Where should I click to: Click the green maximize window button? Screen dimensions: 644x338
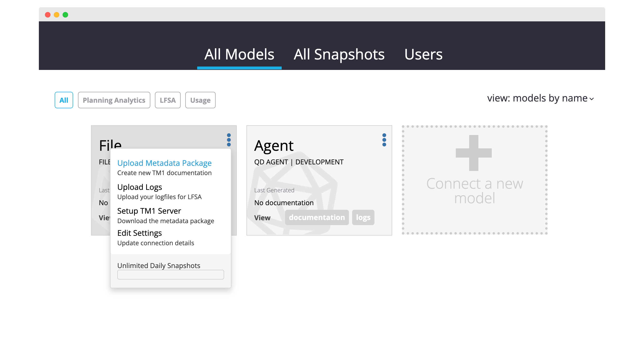[x=65, y=15]
